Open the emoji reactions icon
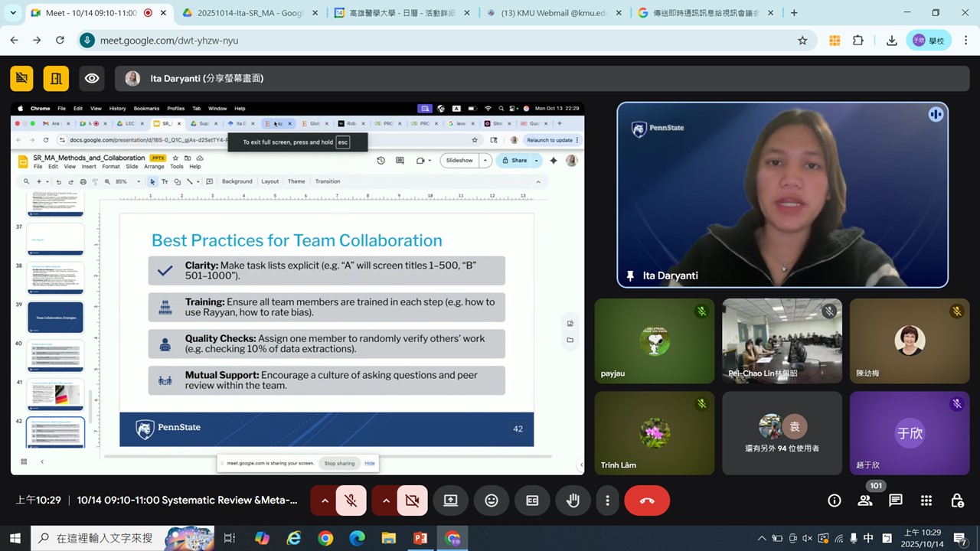 [492, 500]
